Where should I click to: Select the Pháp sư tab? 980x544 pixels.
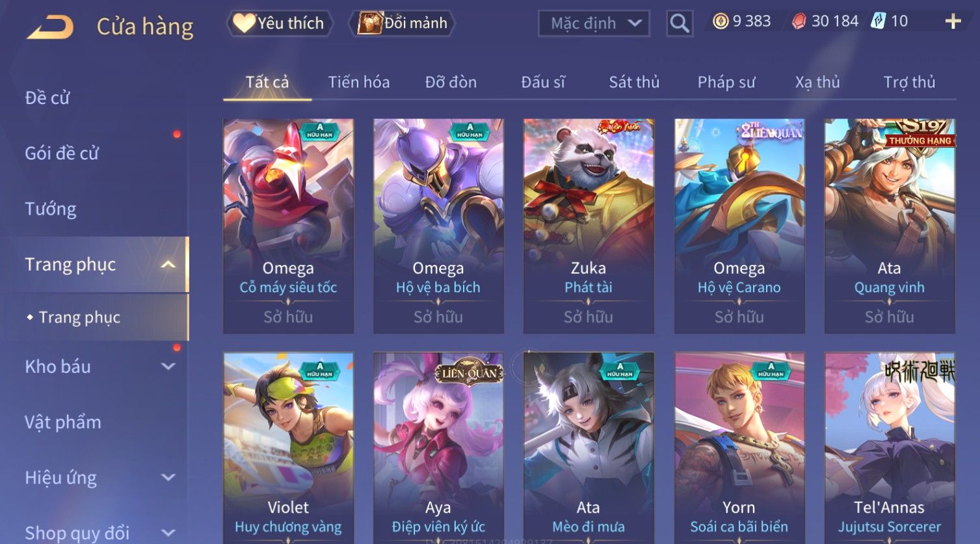726,82
